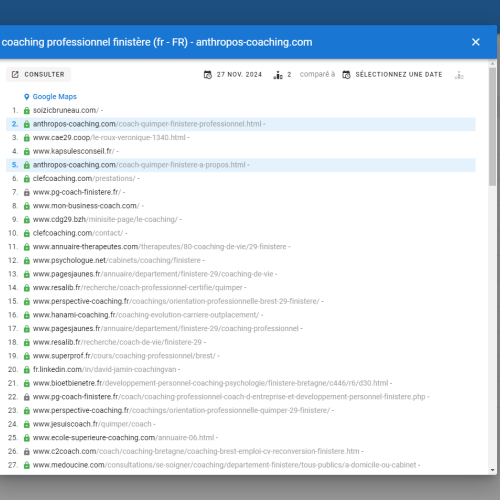The width and height of the screenshot is (500, 500).
Task: Click the scroll down arrow of results list
Action: click(x=492, y=470)
